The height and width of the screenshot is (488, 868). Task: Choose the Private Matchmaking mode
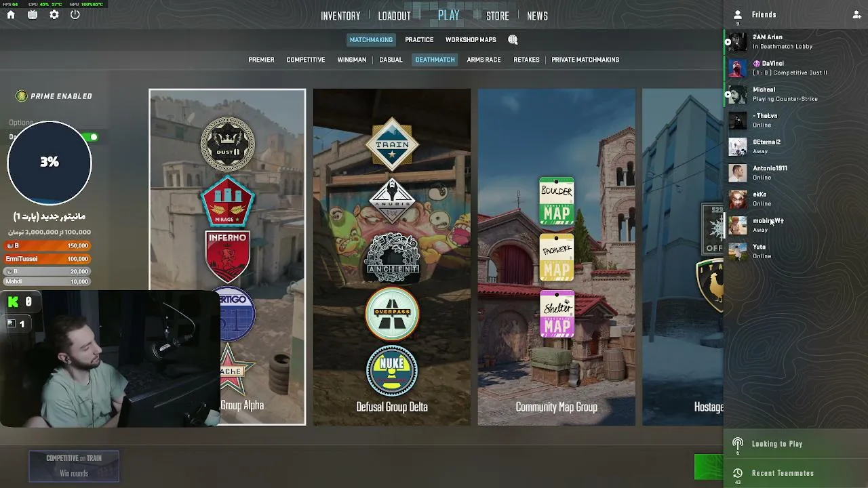coord(585,60)
